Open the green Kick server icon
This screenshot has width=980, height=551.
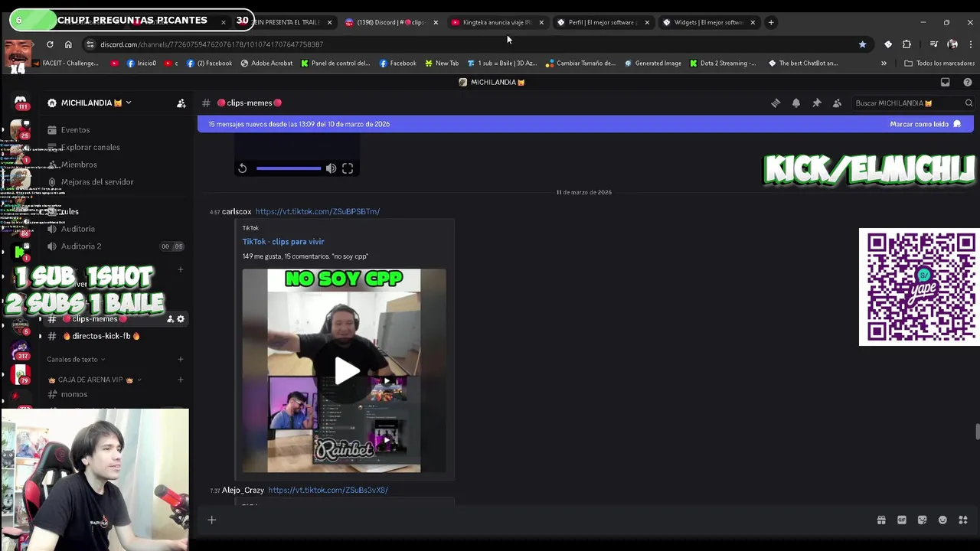(21, 252)
